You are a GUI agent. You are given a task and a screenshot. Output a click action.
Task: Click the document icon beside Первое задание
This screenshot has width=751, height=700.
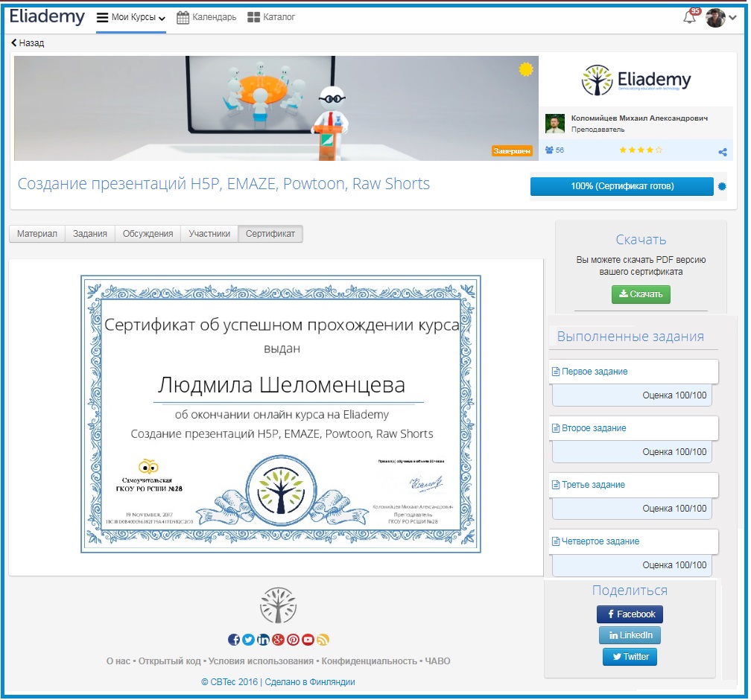[x=557, y=372]
